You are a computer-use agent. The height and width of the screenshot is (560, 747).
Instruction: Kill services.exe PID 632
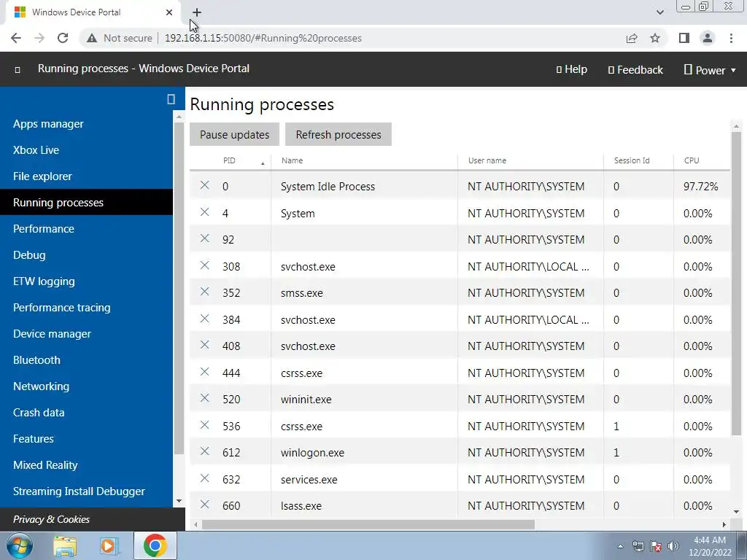pos(204,478)
